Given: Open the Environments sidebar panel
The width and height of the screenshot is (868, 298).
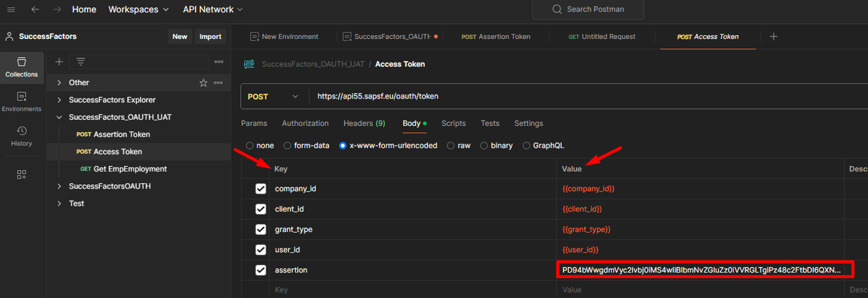Looking at the screenshot, I should [22, 102].
